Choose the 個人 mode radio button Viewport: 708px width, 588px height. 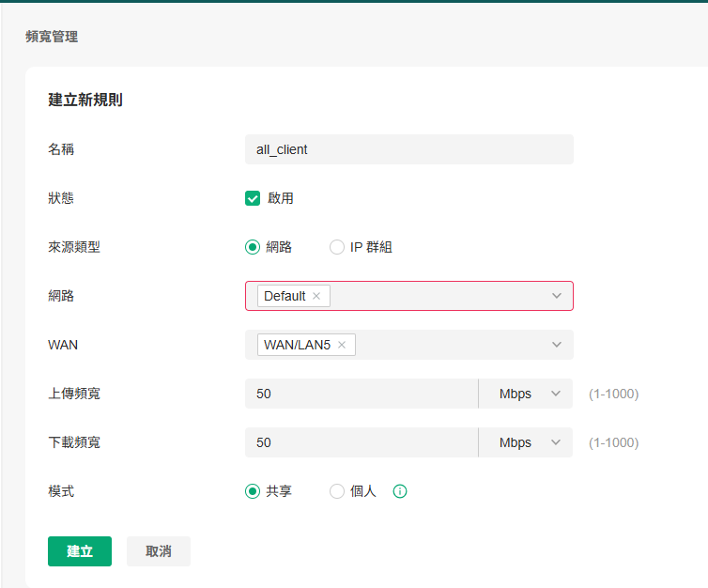[x=337, y=491]
